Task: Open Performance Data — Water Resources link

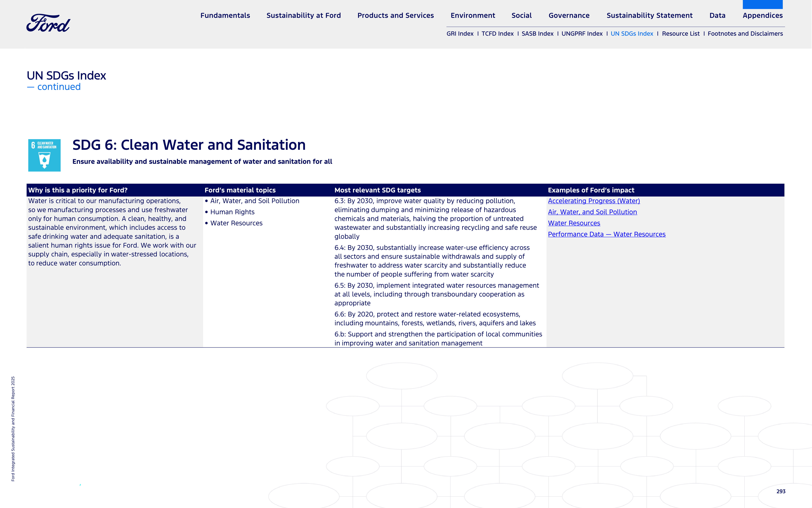Action: coord(607,234)
